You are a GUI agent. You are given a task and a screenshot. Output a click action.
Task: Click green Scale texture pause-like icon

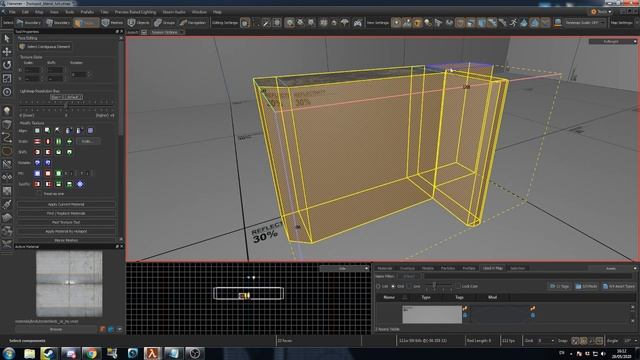point(58,141)
